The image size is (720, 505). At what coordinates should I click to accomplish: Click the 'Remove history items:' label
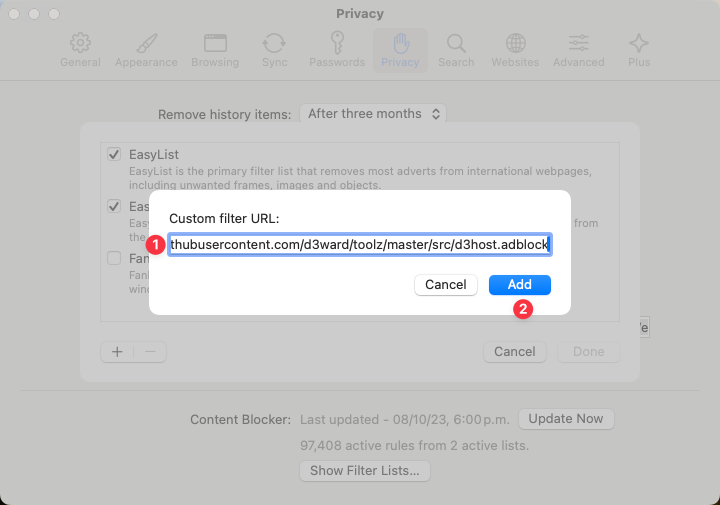point(225,114)
